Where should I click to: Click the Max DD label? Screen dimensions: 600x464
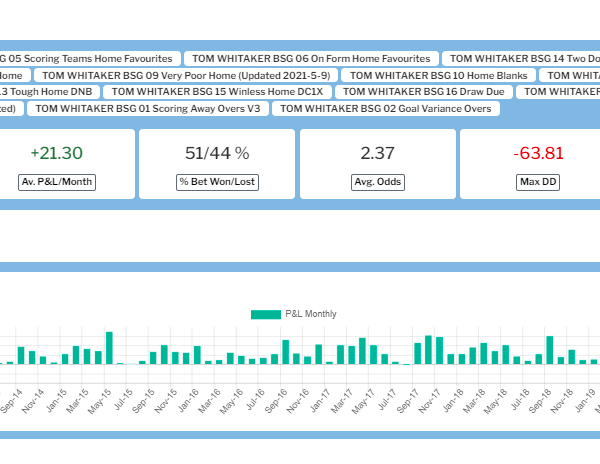(538, 182)
